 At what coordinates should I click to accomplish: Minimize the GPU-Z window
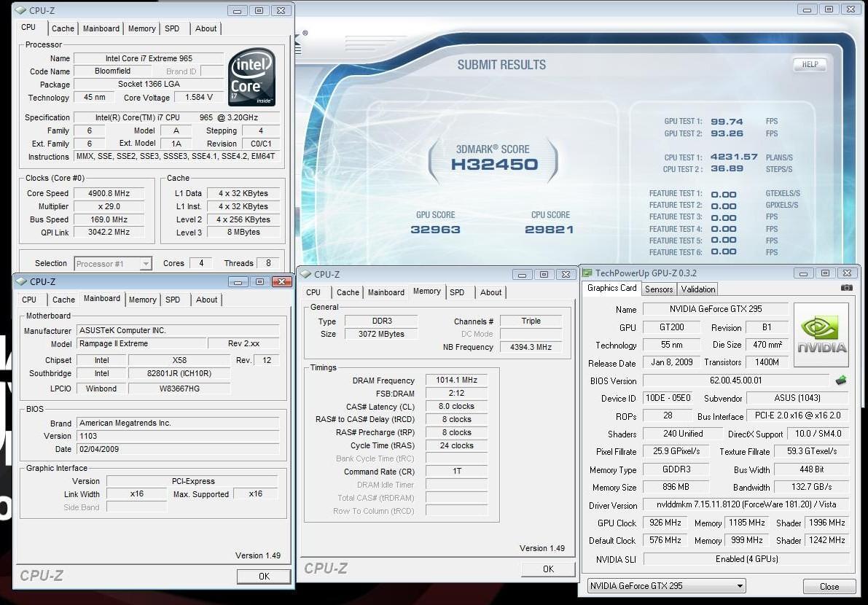pyautogui.click(x=803, y=273)
